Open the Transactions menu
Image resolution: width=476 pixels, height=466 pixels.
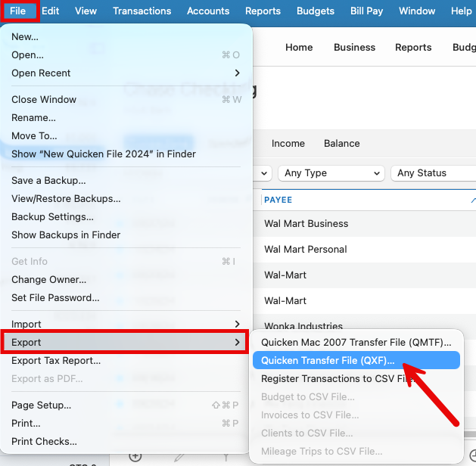pos(142,11)
